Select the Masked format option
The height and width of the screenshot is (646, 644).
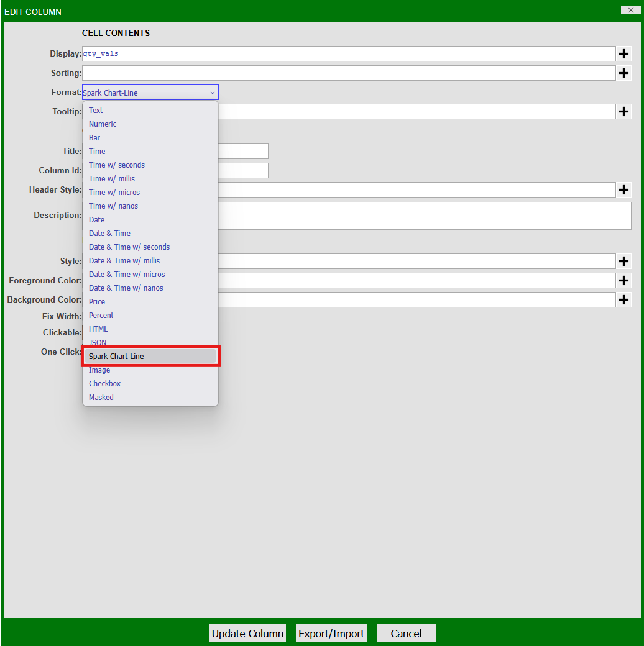point(101,398)
